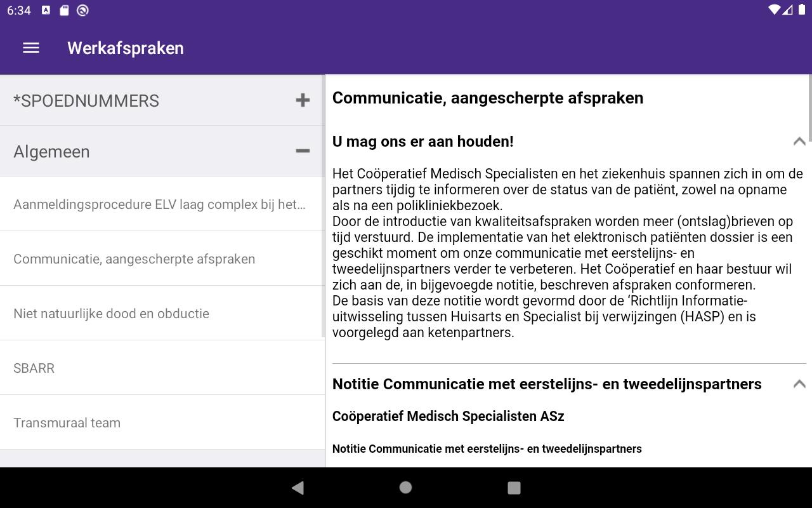Tap the Android back navigation button
Screen dimensions: 812x508
(298, 488)
